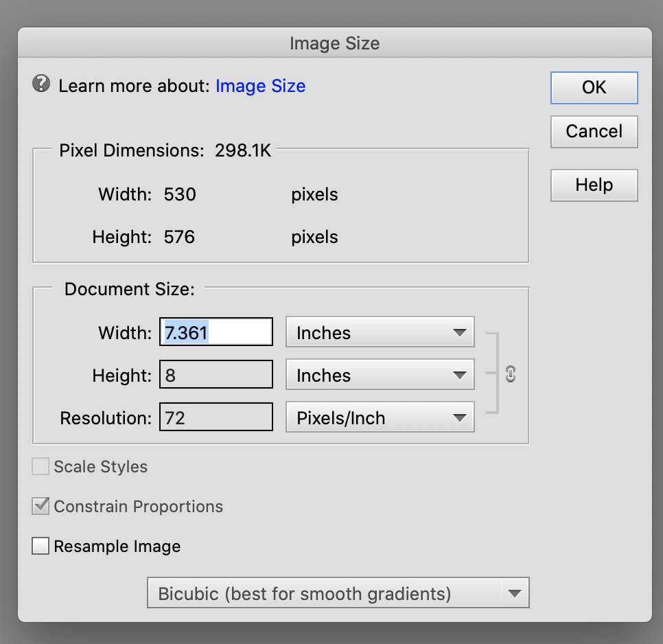This screenshot has width=663, height=644.
Task: Tick the Scale Styles checkbox
Action: click(x=41, y=467)
